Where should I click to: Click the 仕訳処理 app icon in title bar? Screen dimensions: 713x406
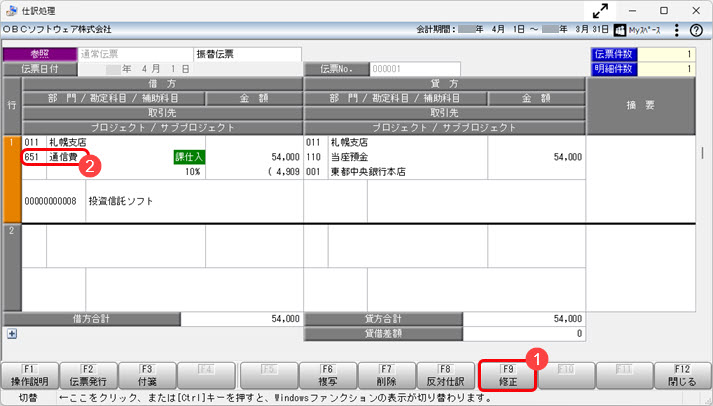coord(11,10)
